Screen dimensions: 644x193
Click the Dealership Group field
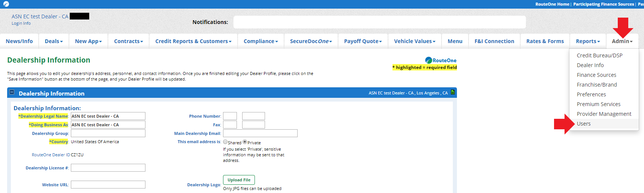click(x=108, y=133)
